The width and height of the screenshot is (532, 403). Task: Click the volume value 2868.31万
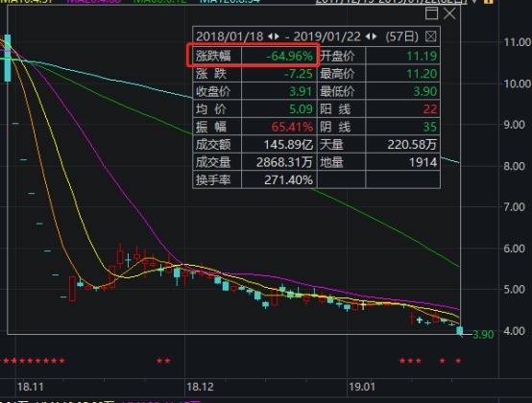(x=284, y=162)
